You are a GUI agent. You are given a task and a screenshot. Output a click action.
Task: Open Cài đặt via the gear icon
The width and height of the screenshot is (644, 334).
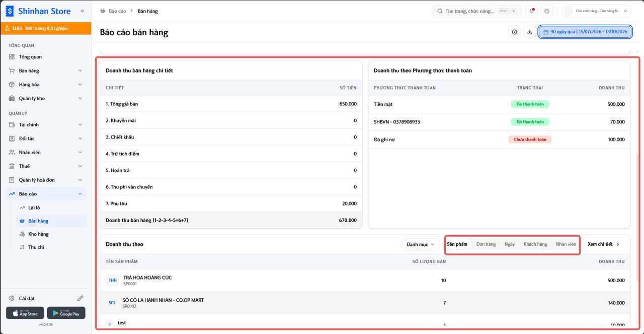tap(12, 298)
